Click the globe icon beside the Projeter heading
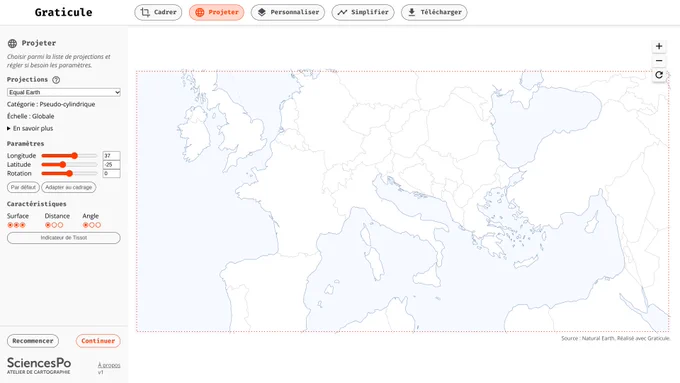Screen dimensions: 680x383 pos(13,43)
